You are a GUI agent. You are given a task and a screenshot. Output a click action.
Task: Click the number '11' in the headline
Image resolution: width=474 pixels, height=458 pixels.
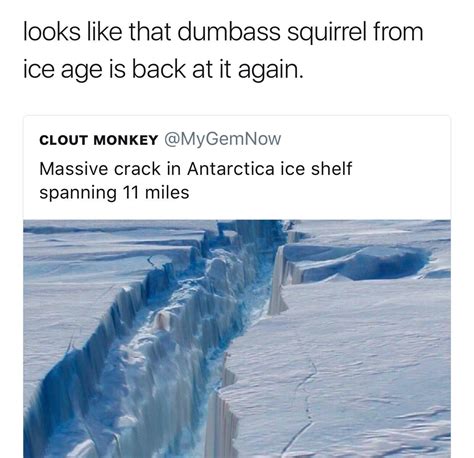(131, 193)
